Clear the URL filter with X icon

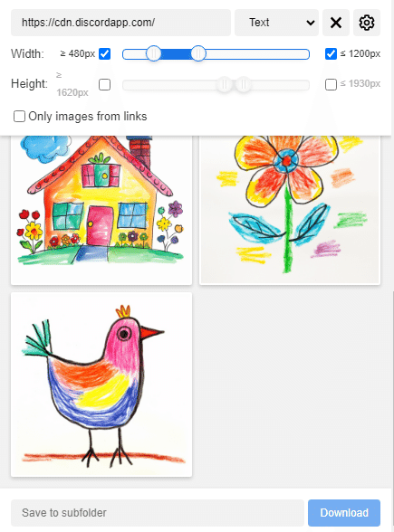pos(336,23)
